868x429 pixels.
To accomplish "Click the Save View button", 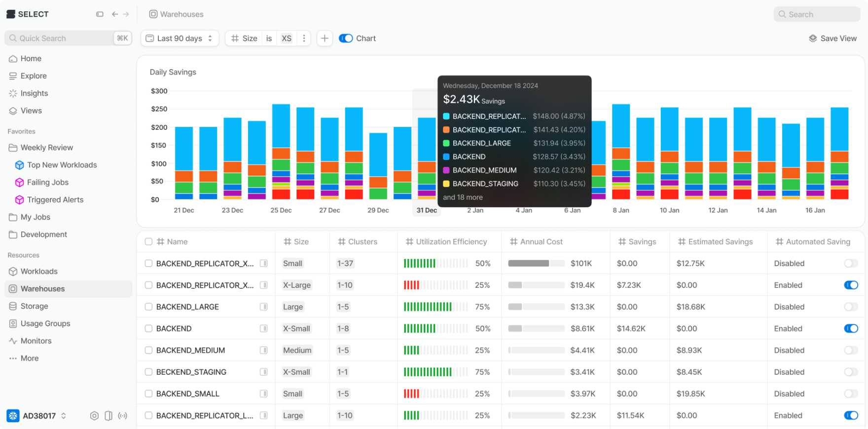I will click(832, 39).
